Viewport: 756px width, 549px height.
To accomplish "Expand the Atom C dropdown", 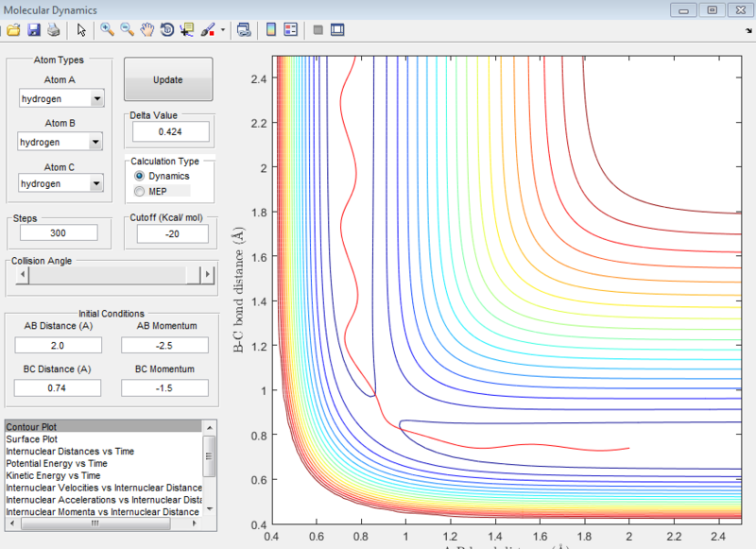I will [x=96, y=184].
